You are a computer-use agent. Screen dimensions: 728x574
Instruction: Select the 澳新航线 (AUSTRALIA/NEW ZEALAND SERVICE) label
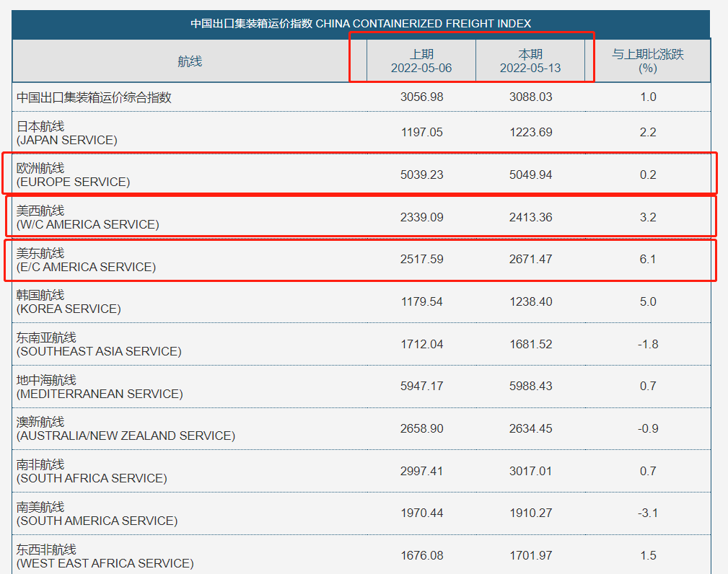126,429
